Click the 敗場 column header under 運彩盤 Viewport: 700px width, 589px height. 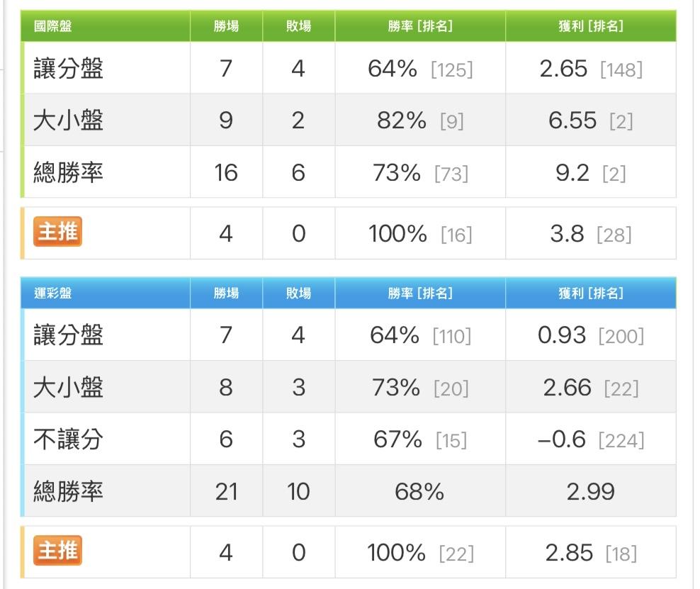point(298,293)
